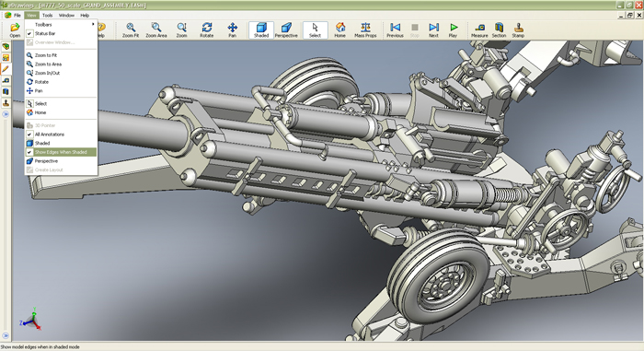The image size is (644, 351).
Task: Play the animation from the toolbar
Action: point(453,30)
